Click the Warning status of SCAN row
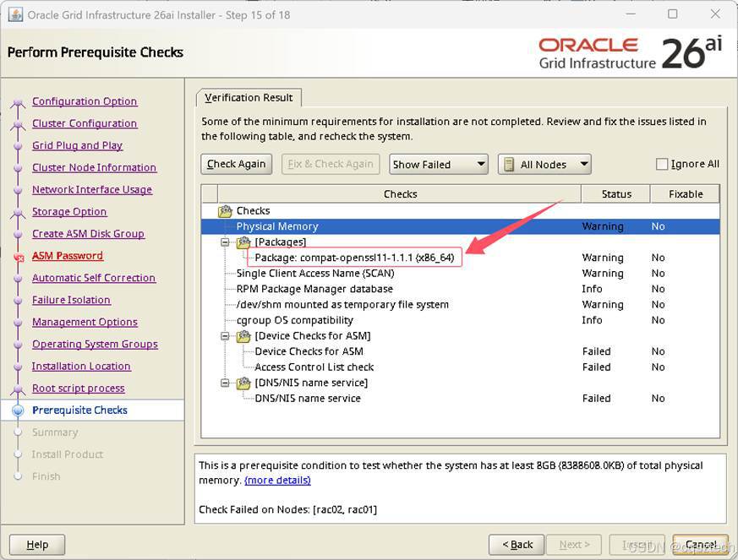 pyautogui.click(x=603, y=274)
